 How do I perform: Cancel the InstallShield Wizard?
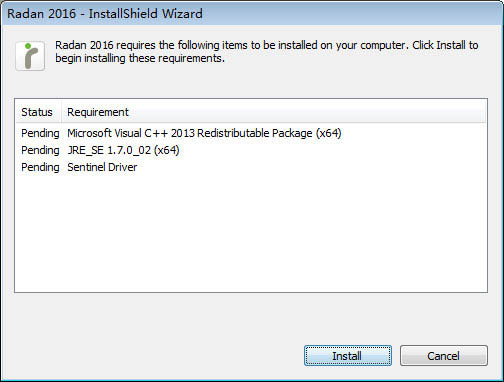pos(444,356)
